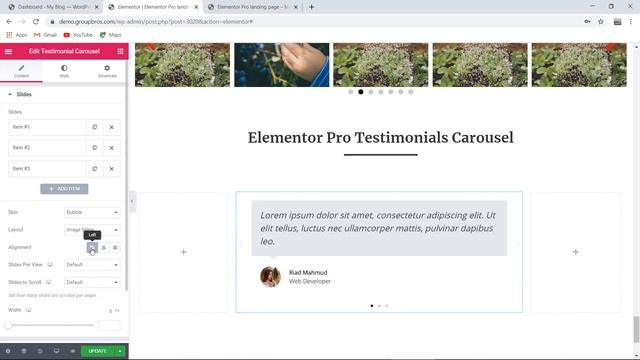The width and height of the screenshot is (640, 360).
Task: Open the Slides Per View dropdown
Action: 92,265
